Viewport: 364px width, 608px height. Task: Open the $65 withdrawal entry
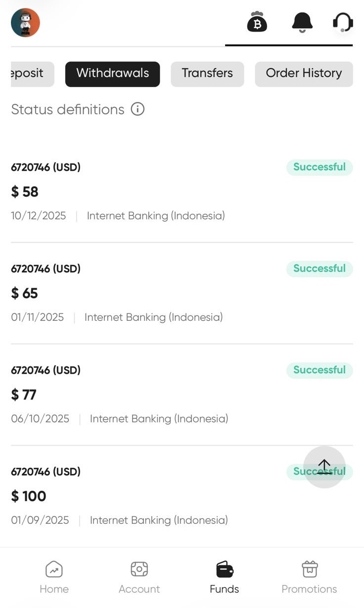[x=148, y=293]
